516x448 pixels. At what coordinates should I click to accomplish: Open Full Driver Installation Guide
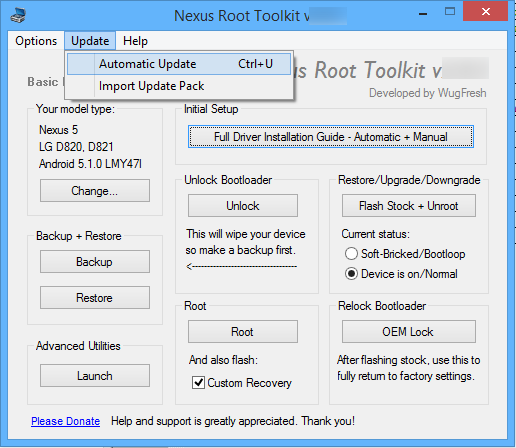pyautogui.click(x=331, y=137)
